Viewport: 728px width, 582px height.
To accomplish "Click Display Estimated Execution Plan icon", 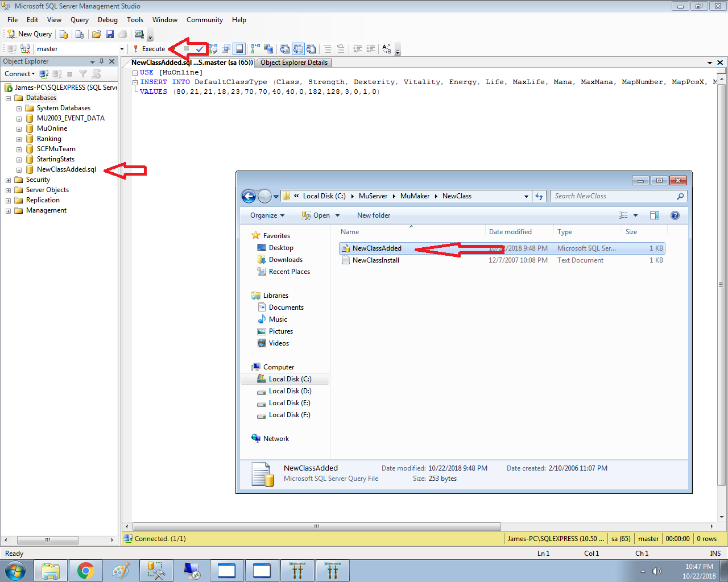I will click(x=213, y=49).
